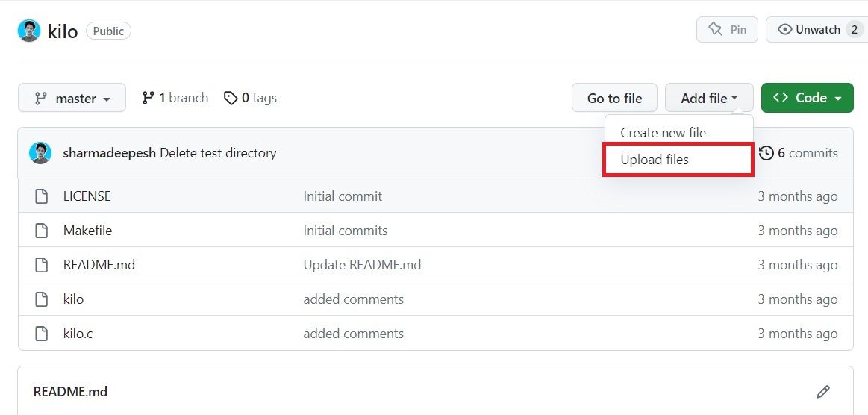
Task: Click the owner avatar beside kilo title
Action: 29,31
